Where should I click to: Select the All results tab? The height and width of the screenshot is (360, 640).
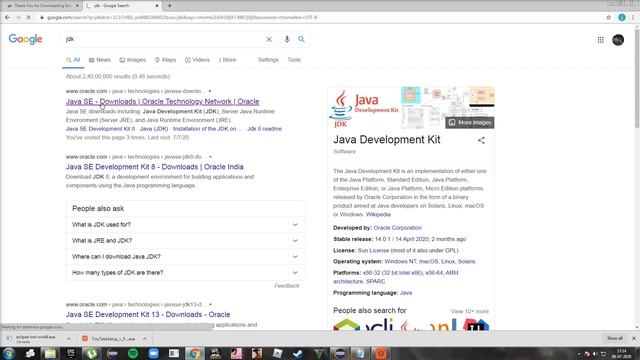tap(73, 60)
